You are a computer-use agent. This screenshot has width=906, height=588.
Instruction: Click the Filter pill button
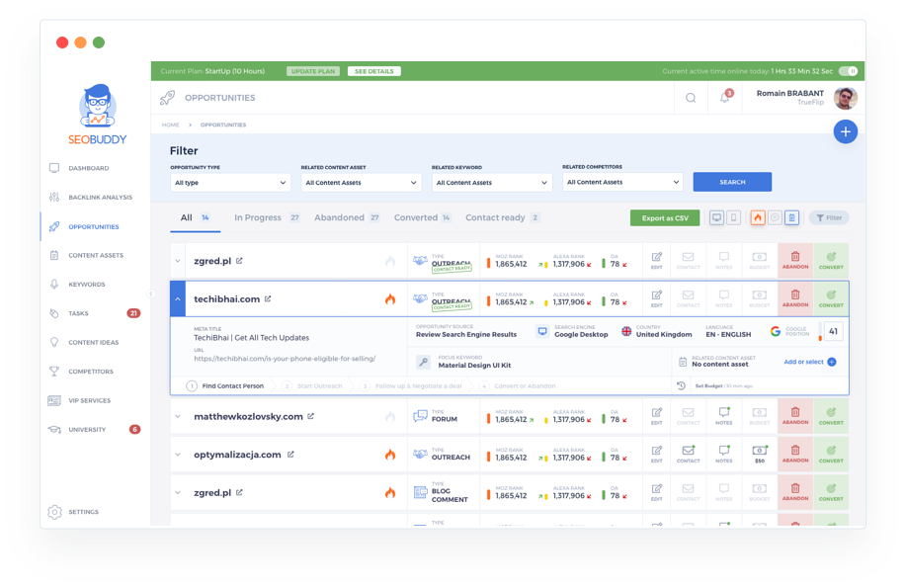(829, 218)
